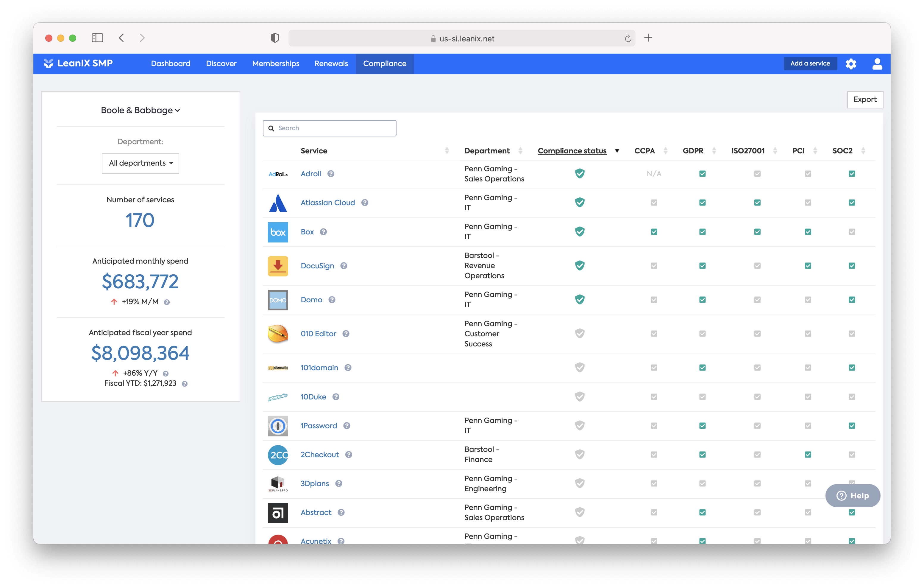Toggle the PCI checkbox for Box
This screenshot has height=588, width=924.
(x=808, y=231)
